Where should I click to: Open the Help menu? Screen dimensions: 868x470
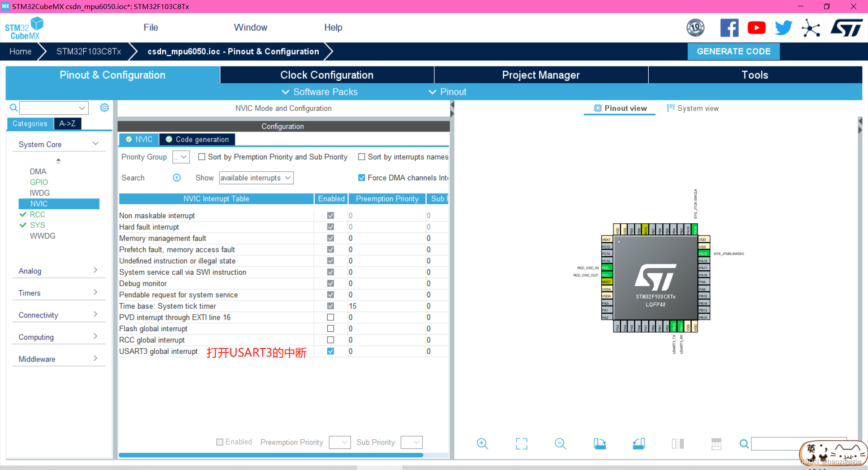pos(333,28)
